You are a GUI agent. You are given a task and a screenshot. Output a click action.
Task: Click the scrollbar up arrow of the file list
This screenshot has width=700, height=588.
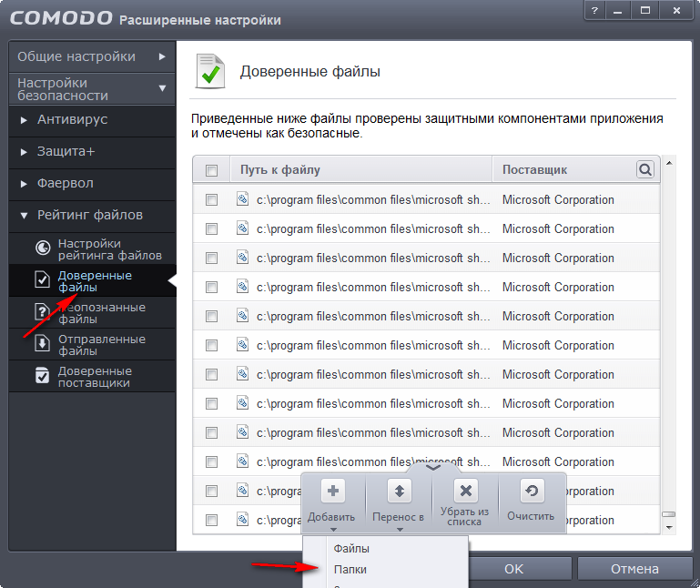tap(669, 163)
